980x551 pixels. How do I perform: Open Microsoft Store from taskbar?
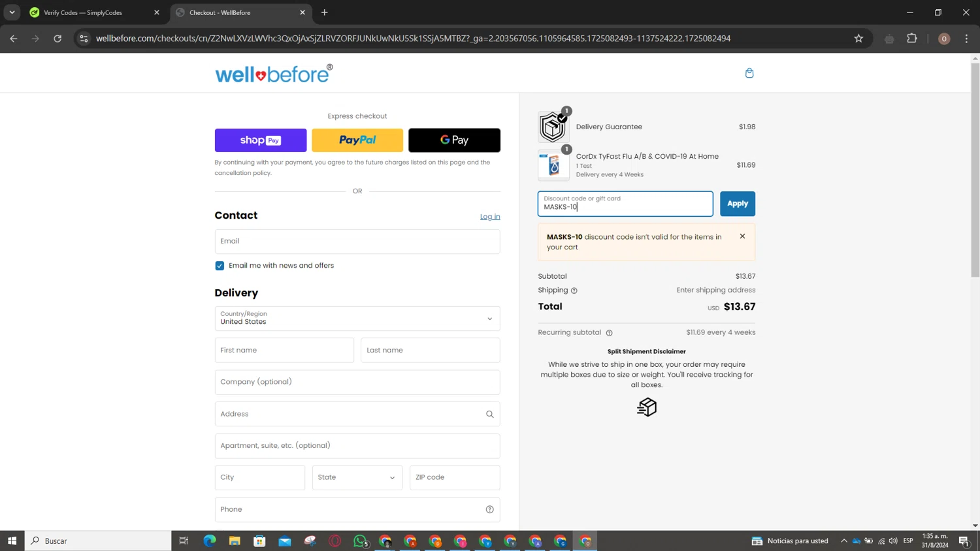click(x=260, y=541)
